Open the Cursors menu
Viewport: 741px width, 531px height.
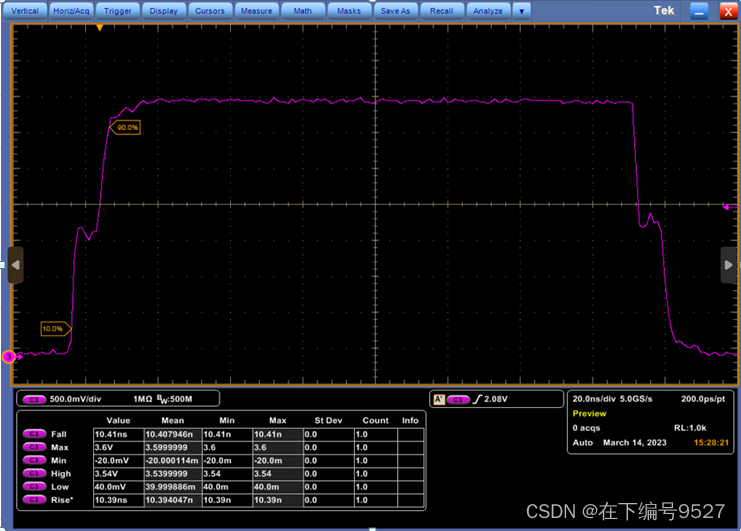pos(210,11)
